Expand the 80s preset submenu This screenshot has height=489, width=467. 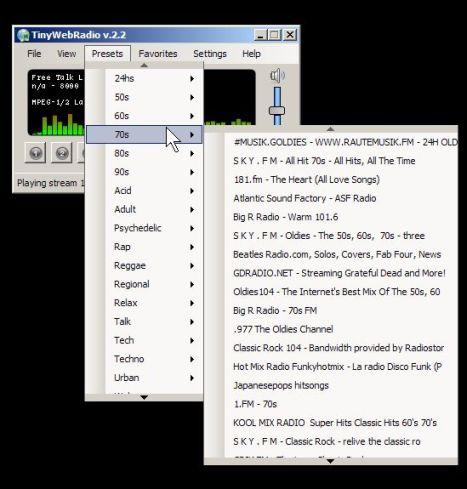pyautogui.click(x=144, y=153)
